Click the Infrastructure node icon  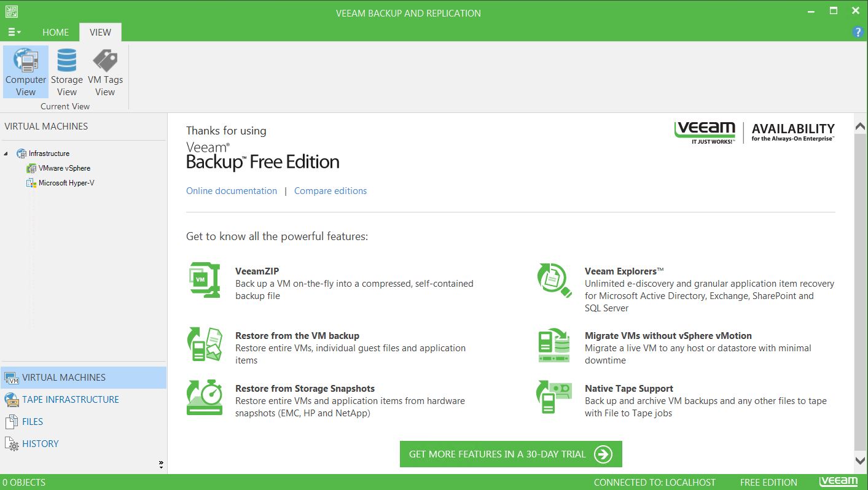22,154
